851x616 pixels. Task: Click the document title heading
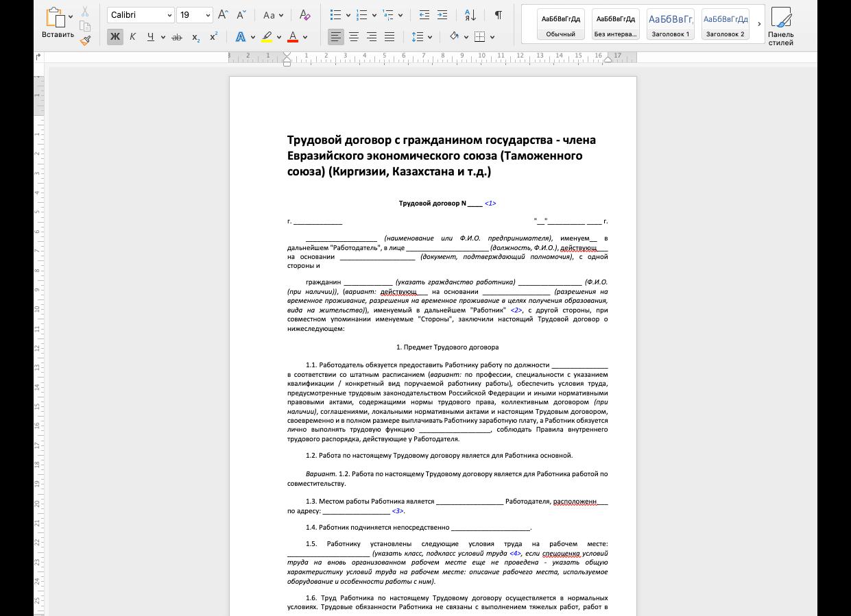click(x=441, y=156)
